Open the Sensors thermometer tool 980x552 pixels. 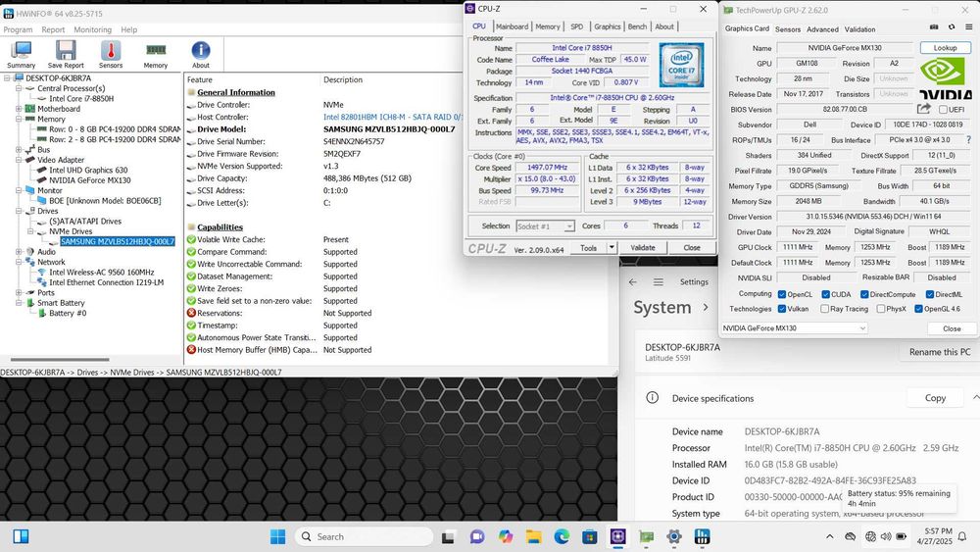point(111,53)
